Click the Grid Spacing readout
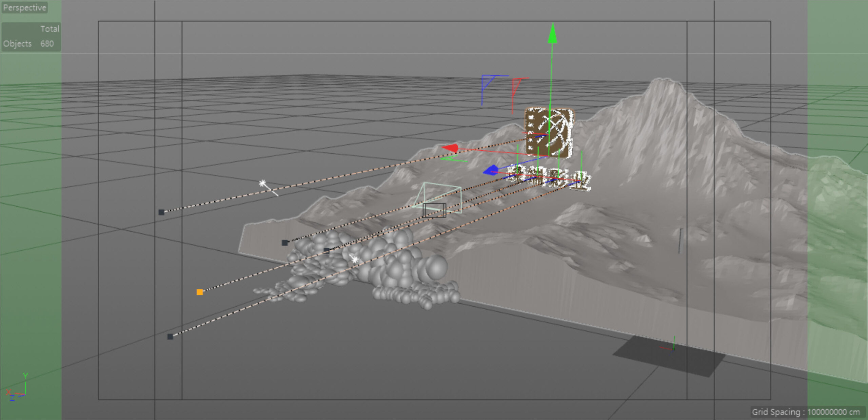Screen dimensions: 868x420 (x=806, y=412)
